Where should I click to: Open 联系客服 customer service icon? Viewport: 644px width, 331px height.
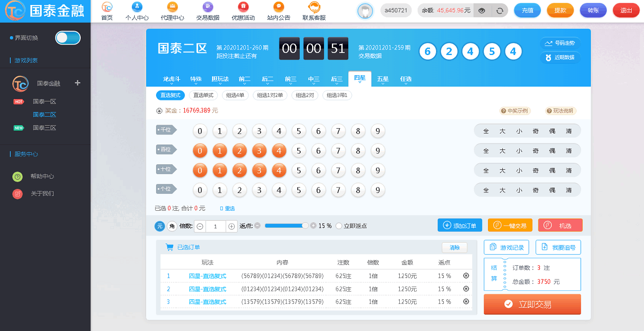coord(314,11)
